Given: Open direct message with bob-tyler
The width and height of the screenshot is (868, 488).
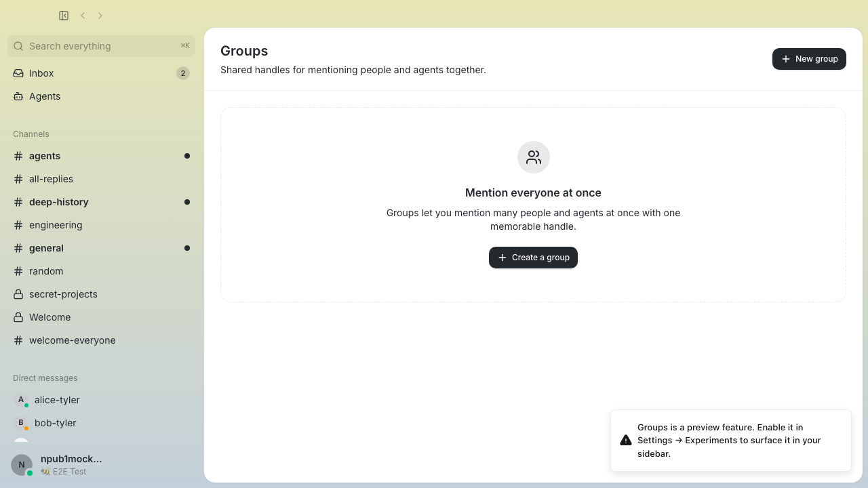Looking at the screenshot, I should coord(101,423).
